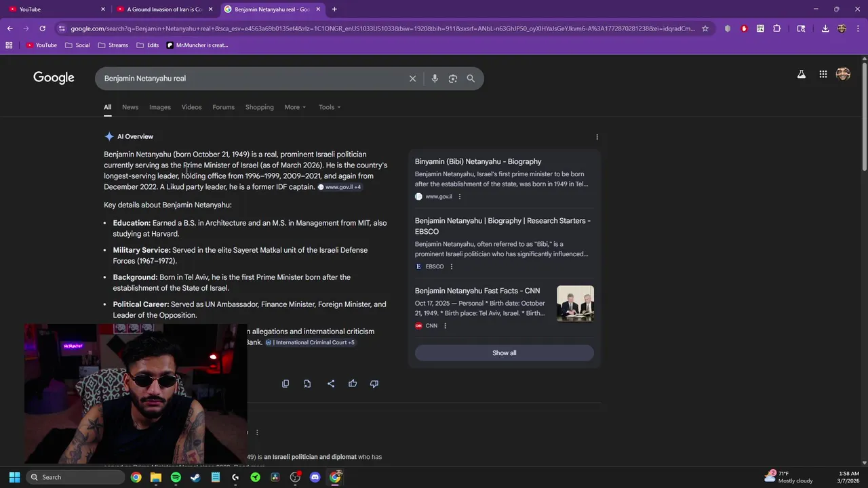Image resolution: width=868 pixels, height=488 pixels.
Task: Give the AI Overview a thumbs down
Action: tap(374, 384)
